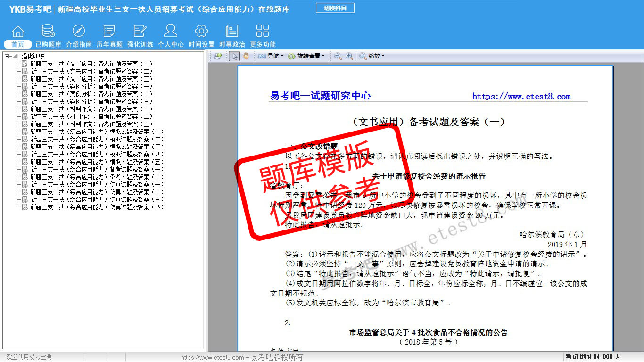Collapse the 强化训练 tree root node

point(7,56)
